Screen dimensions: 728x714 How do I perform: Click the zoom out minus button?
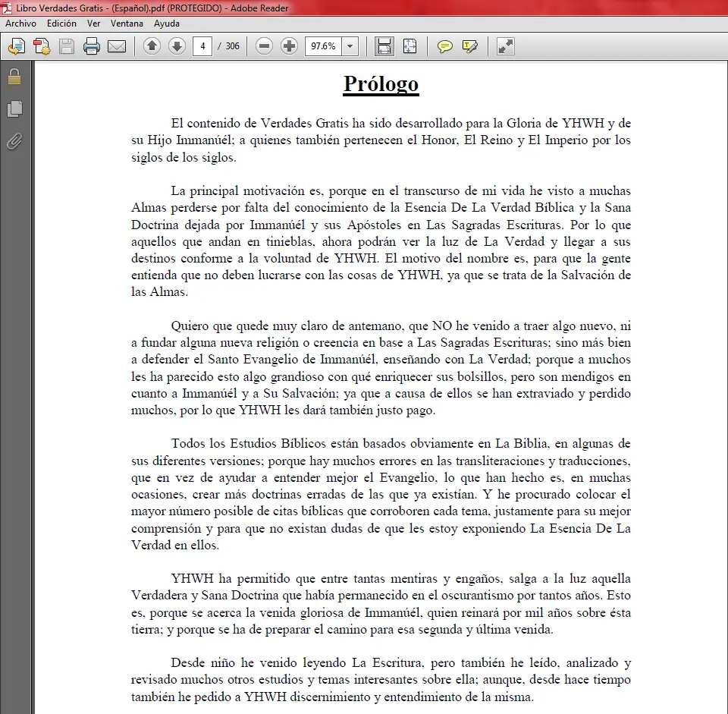[x=264, y=46]
